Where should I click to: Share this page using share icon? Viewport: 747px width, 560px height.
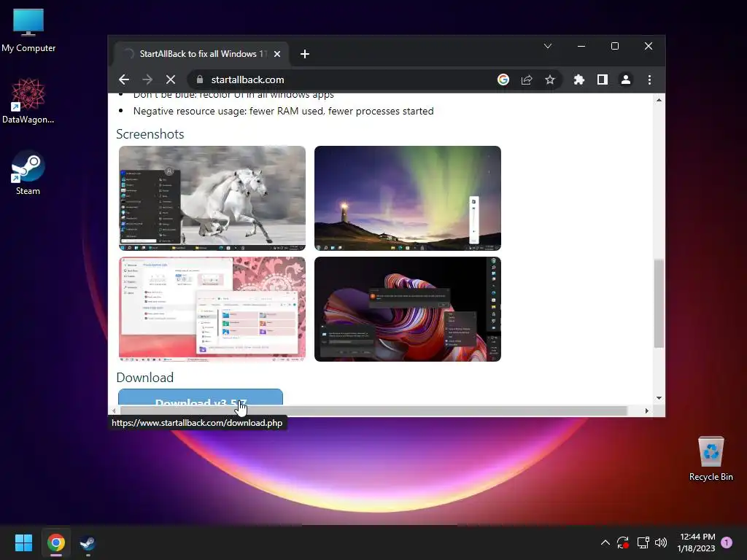pos(527,79)
